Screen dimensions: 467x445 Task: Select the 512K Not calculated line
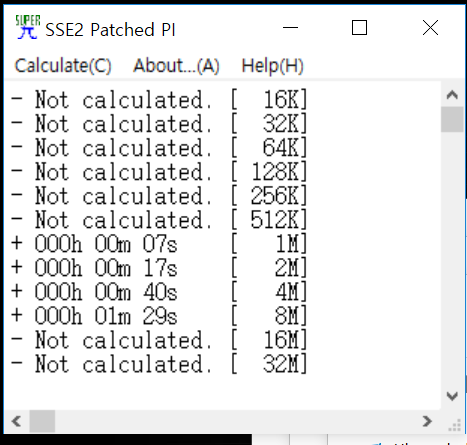pyautogui.click(x=159, y=220)
